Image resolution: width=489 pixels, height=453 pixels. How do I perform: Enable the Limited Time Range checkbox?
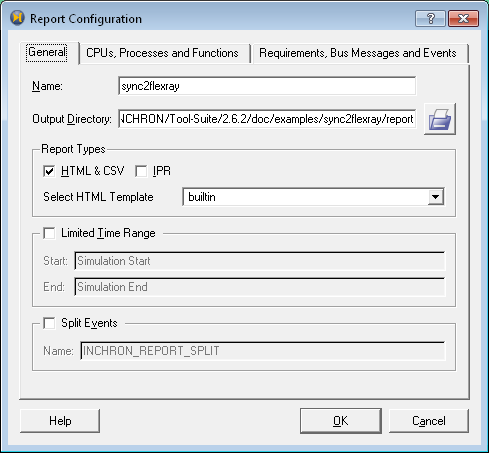[x=49, y=233]
